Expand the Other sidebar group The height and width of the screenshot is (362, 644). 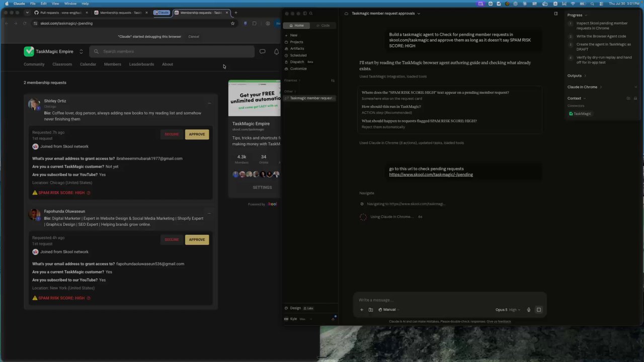coord(290,92)
